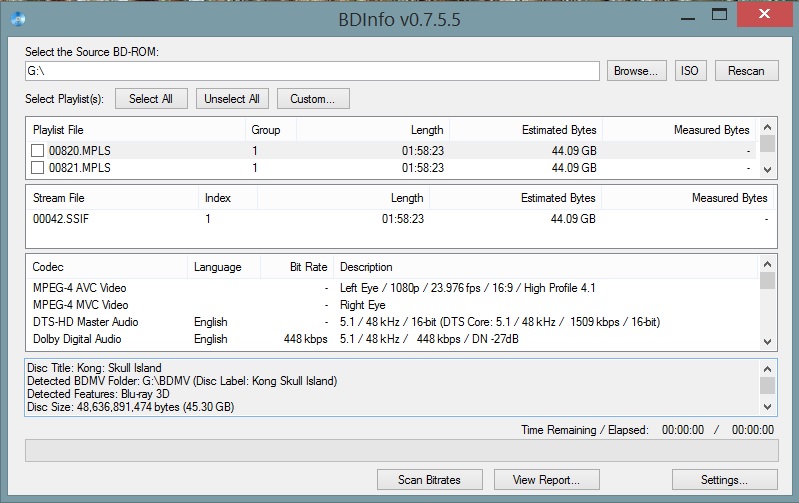Click the Rescan button
The height and width of the screenshot is (503, 799).
(x=746, y=71)
